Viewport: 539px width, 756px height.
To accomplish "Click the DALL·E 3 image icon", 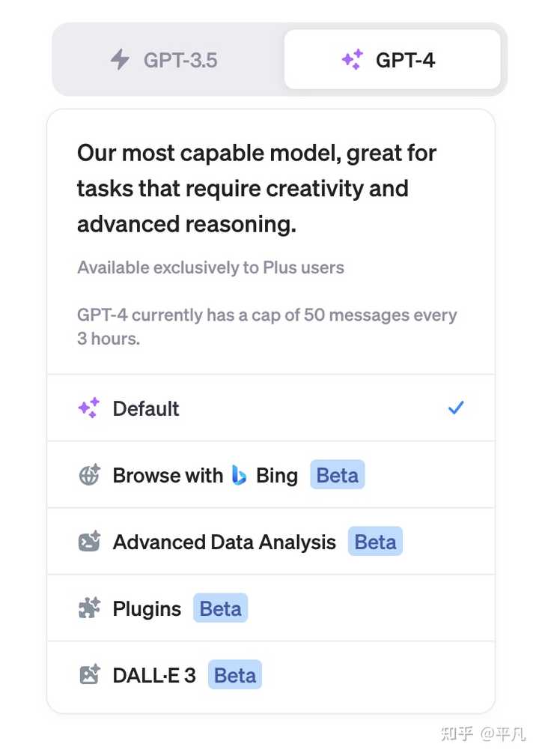I will pos(88,675).
